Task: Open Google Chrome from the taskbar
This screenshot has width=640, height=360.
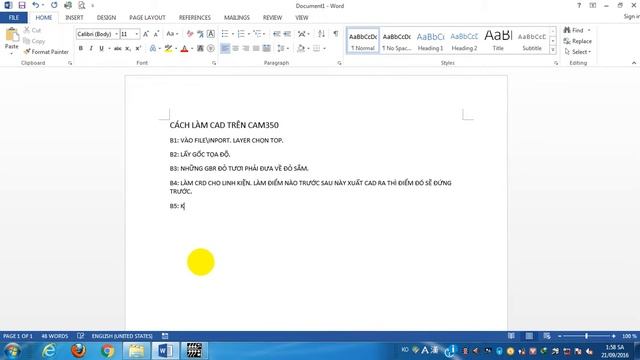Action: [x=107, y=351]
